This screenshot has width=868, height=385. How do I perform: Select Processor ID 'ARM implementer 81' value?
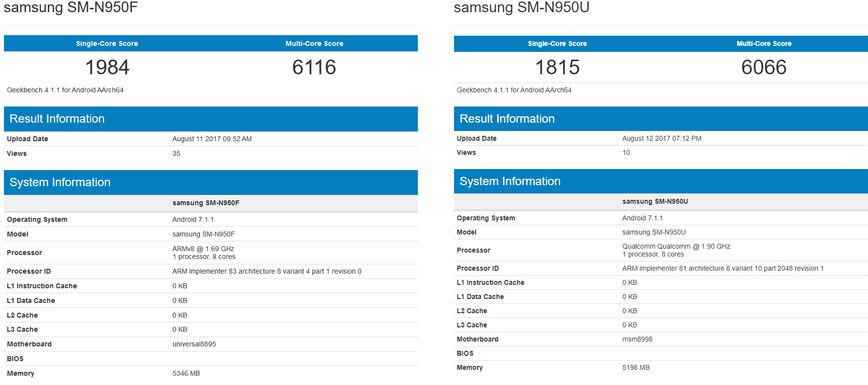point(723,268)
